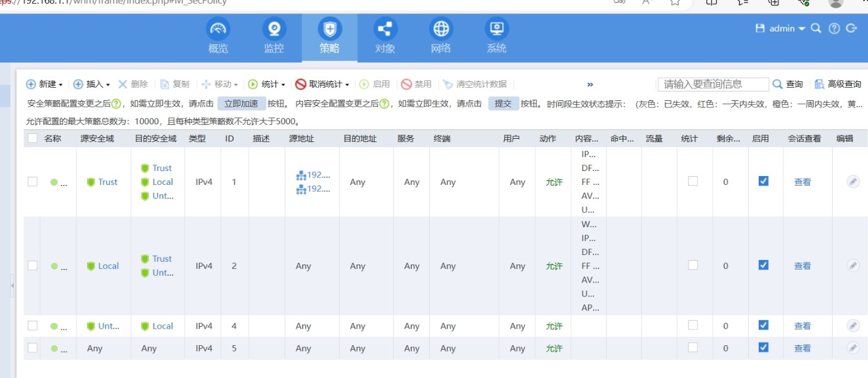
Task: Toggle 启用 checkbox for policy ID 4
Action: pyautogui.click(x=763, y=325)
